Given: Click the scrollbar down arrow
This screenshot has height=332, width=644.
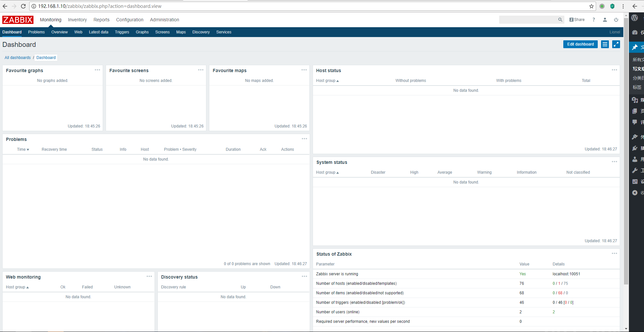Looking at the screenshot, I should tap(626, 329).
